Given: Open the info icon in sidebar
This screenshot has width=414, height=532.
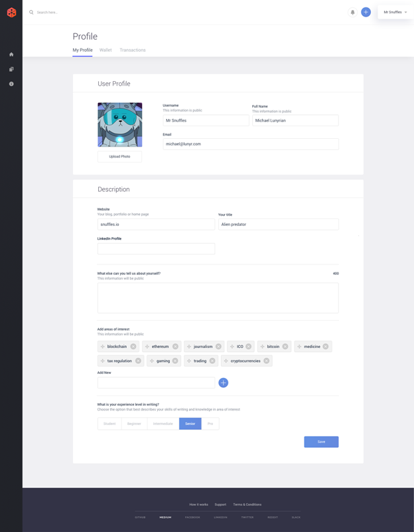Looking at the screenshot, I should tap(11, 84).
